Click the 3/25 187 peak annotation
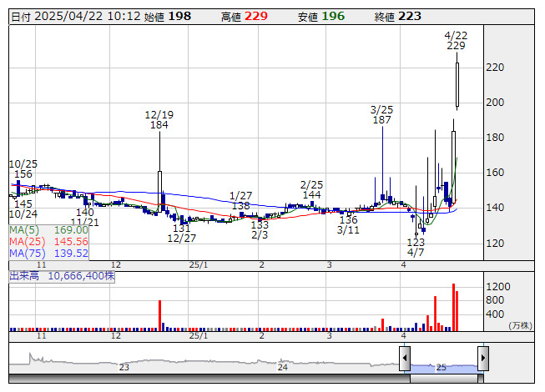The width and height of the screenshot is (545, 392). 381,114
